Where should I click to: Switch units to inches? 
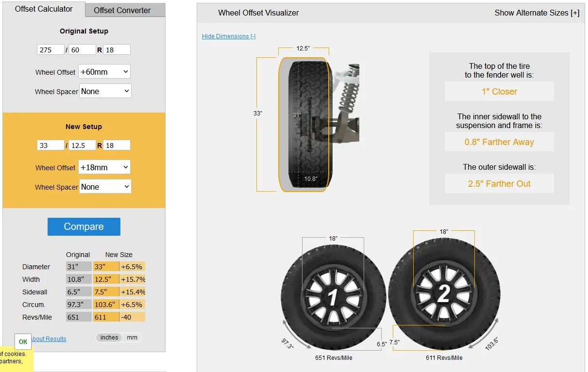tap(109, 338)
